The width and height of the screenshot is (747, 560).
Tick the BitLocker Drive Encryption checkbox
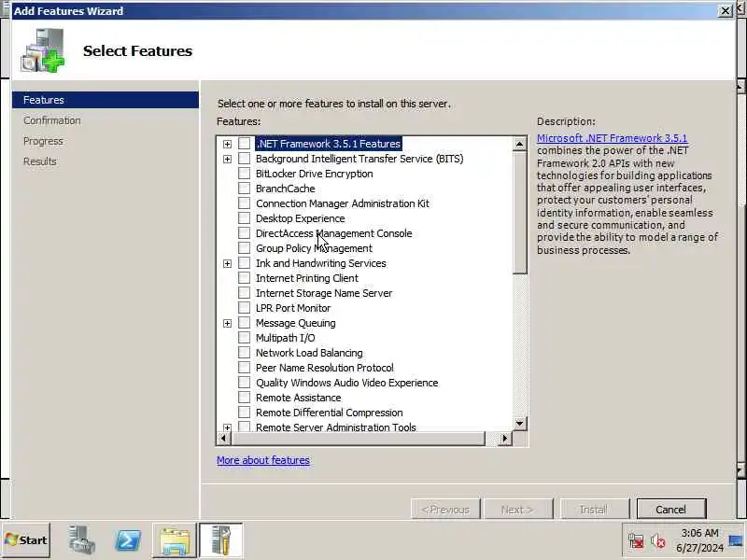244,174
